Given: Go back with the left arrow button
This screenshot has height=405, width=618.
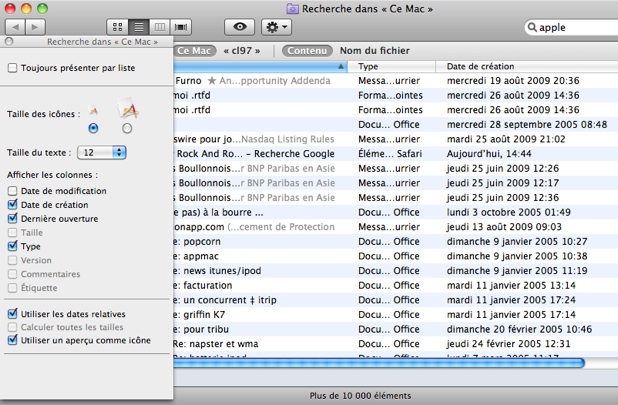Looking at the screenshot, I should [15, 27].
